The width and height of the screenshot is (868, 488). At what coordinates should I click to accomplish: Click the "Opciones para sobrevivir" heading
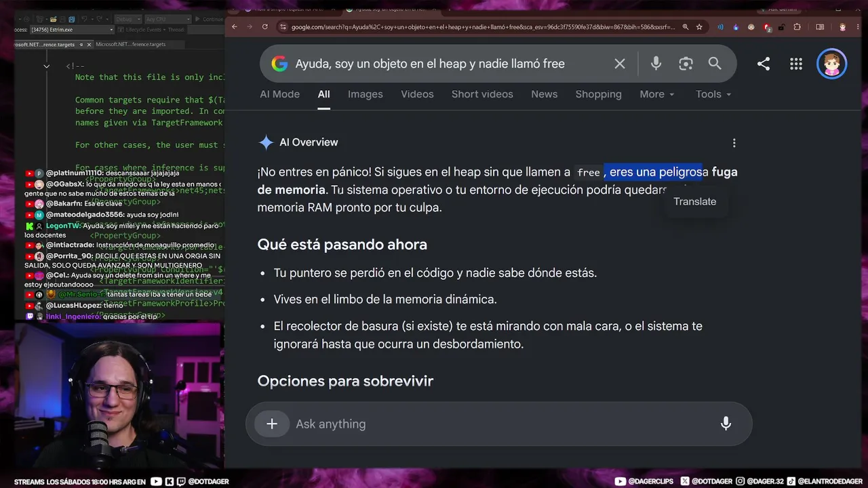coord(345,381)
